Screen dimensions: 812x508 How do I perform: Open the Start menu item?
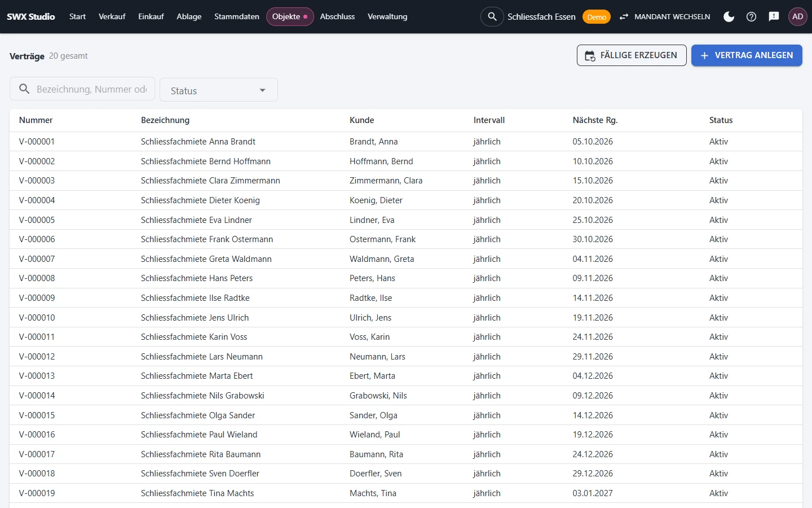pos(77,16)
